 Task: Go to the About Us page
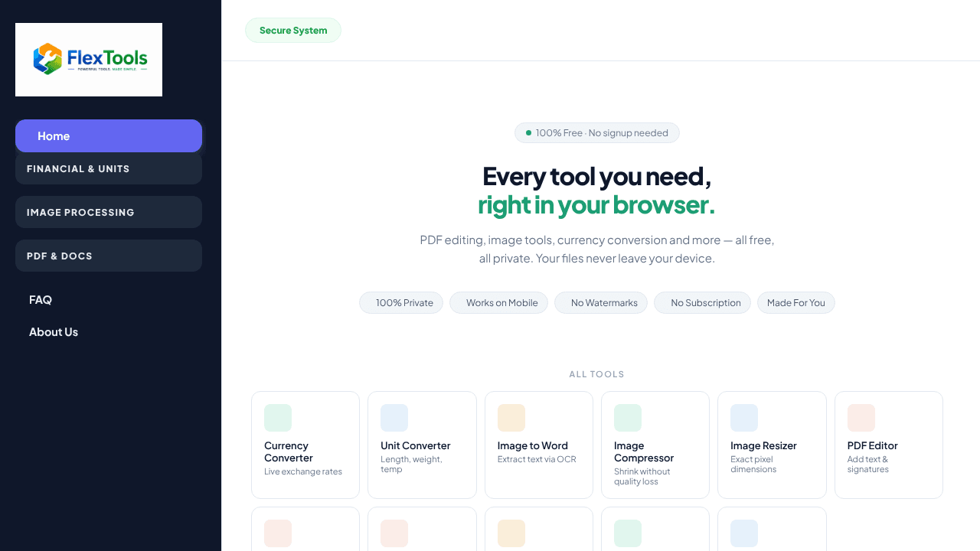click(54, 332)
